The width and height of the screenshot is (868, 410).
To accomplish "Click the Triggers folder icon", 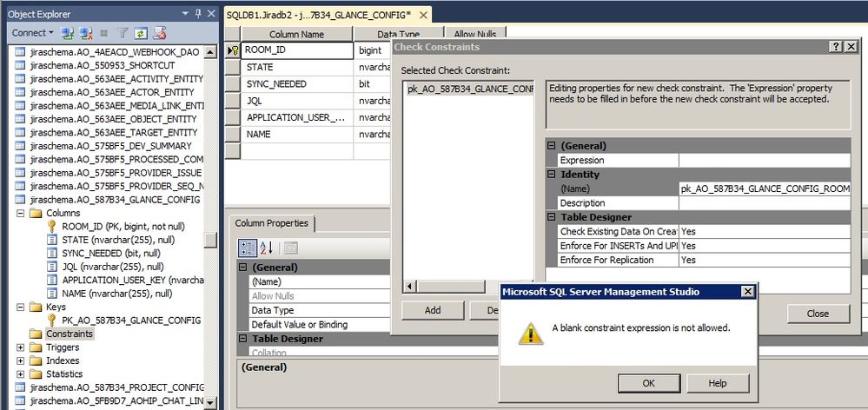I will click(x=36, y=347).
